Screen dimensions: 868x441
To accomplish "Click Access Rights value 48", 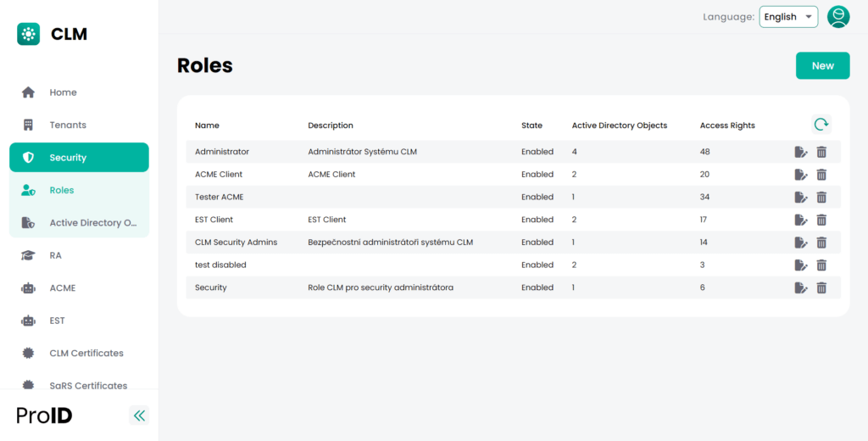I will point(704,151).
